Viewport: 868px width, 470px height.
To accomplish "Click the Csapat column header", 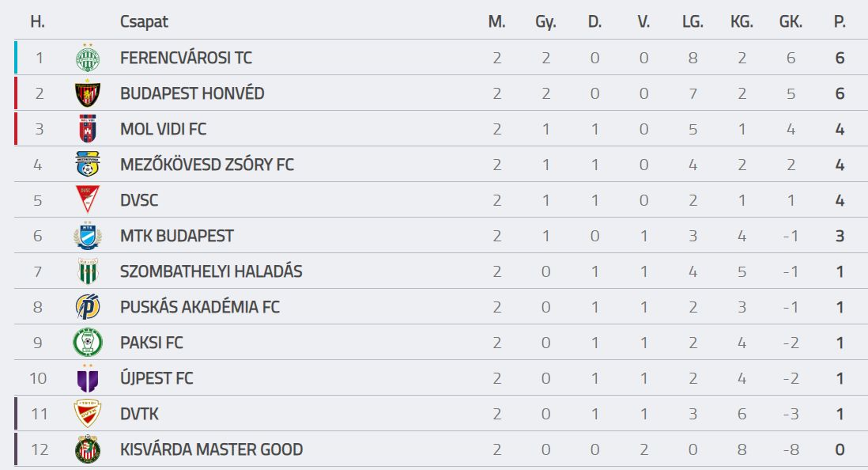I will 144,21.
